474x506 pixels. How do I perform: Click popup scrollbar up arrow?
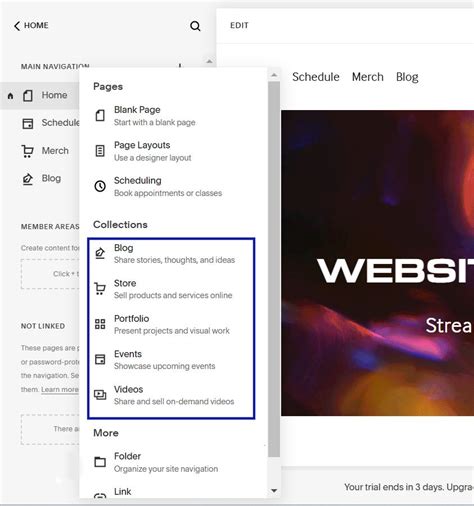[274, 75]
